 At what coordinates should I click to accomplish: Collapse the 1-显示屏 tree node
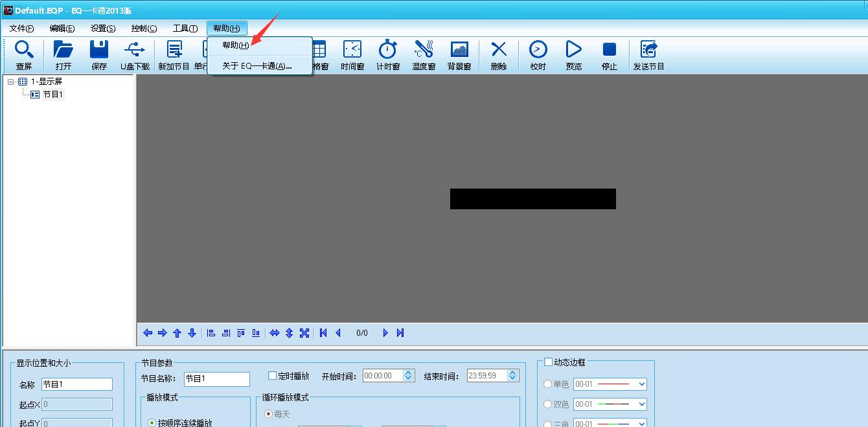[11, 82]
